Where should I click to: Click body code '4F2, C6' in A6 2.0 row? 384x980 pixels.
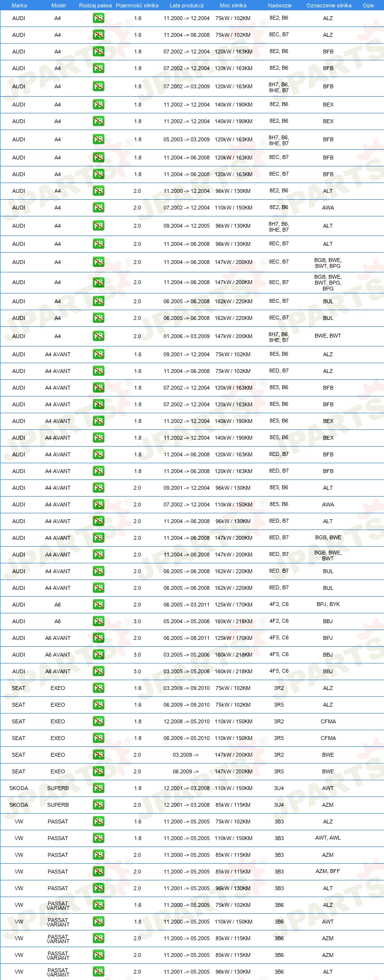pyautogui.click(x=279, y=605)
